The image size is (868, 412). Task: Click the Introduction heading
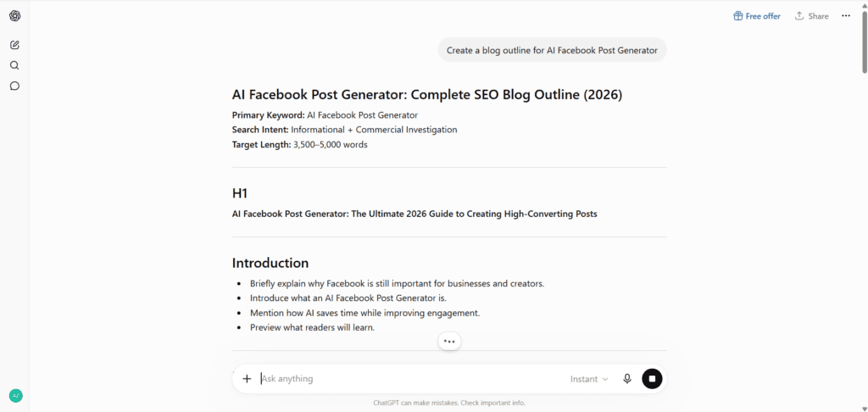270,263
